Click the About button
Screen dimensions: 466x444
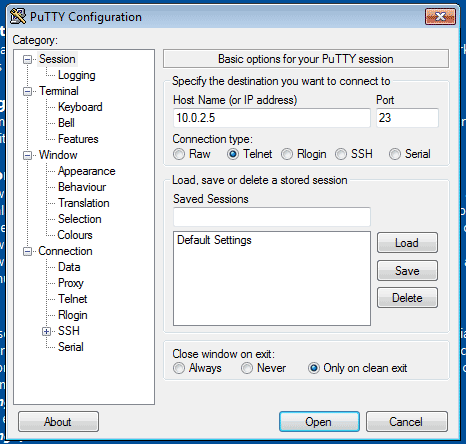coord(58,422)
